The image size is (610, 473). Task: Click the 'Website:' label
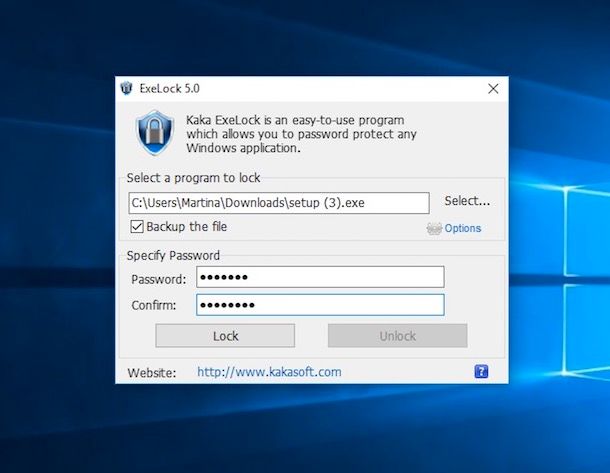(x=152, y=373)
